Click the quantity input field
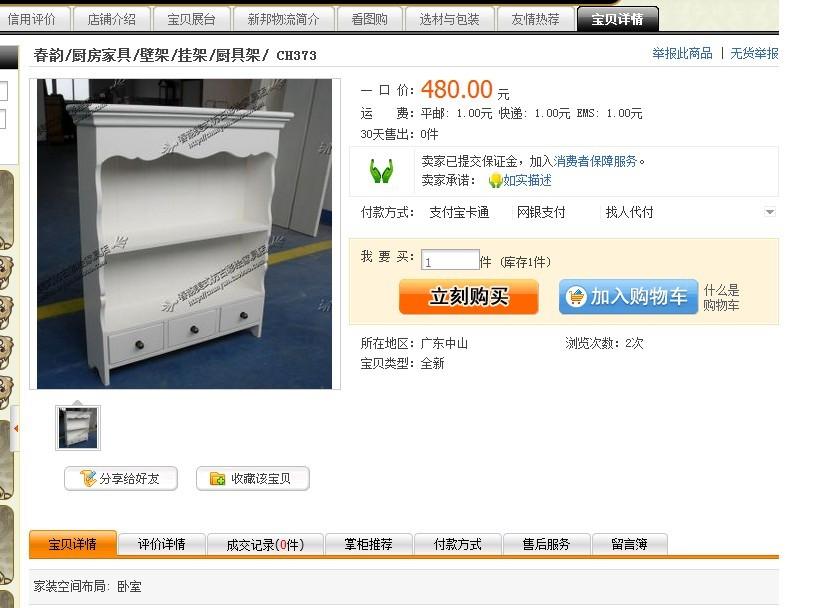The width and height of the screenshot is (828, 608). pyautogui.click(x=450, y=260)
